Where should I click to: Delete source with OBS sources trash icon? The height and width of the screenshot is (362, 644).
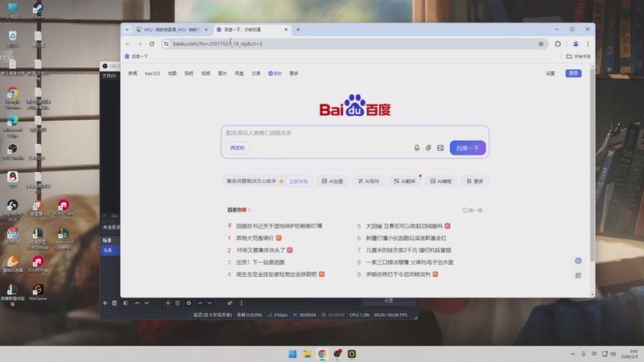click(177, 303)
